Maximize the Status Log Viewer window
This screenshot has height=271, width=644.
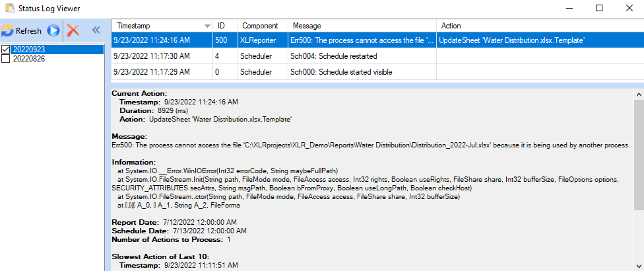tap(599, 8)
